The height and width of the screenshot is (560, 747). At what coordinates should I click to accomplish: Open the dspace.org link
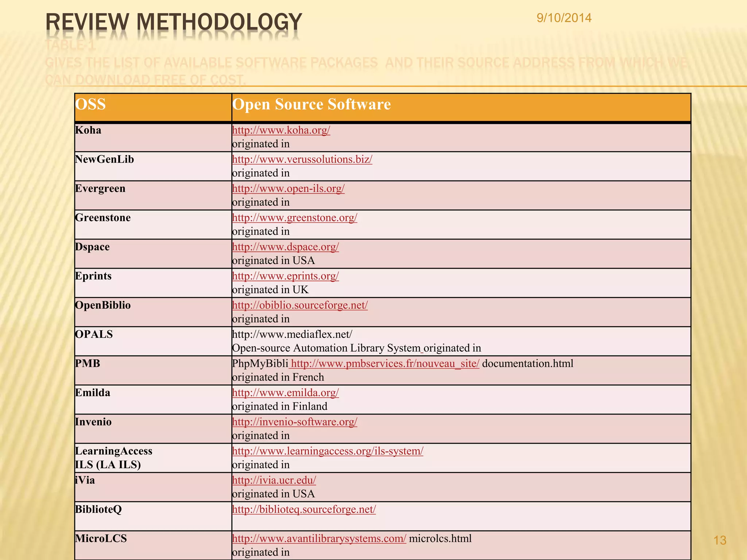coord(286,247)
